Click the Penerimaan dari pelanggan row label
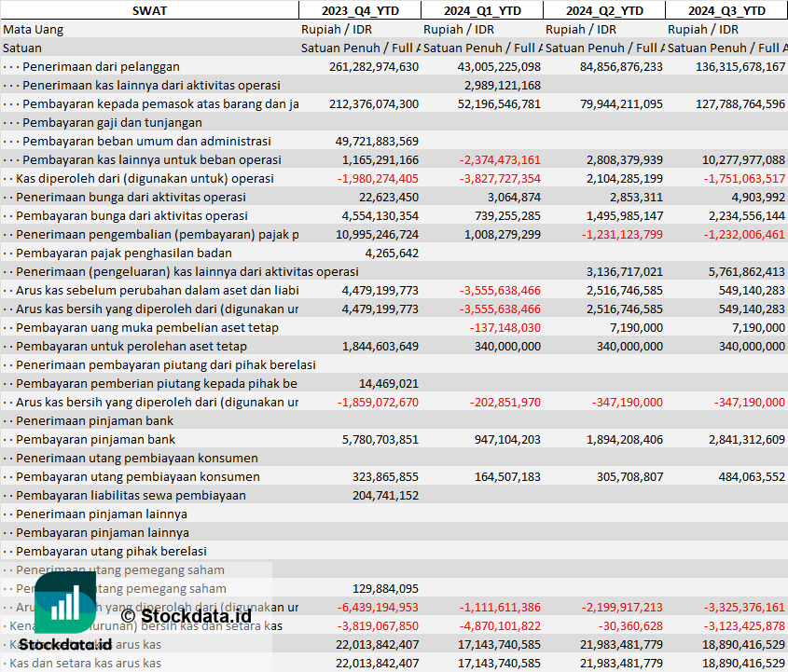Screen dimensions: 788x672 coord(101,66)
